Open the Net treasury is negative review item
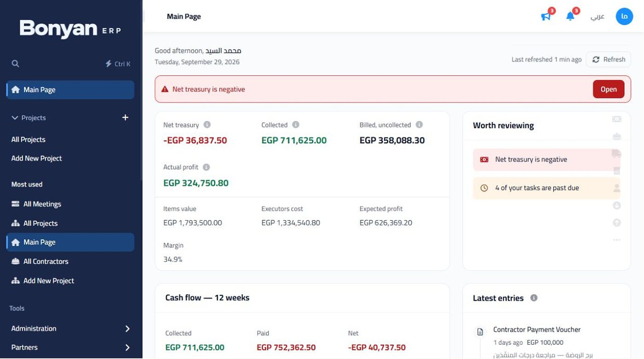The width and height of the screenshot is (644, 359). coord(546,160)
